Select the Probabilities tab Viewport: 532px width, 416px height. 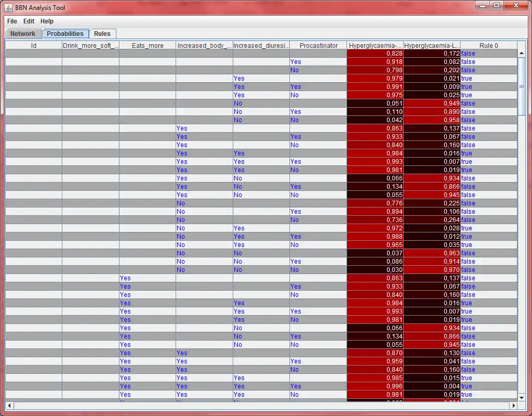(x=65, y=34)
